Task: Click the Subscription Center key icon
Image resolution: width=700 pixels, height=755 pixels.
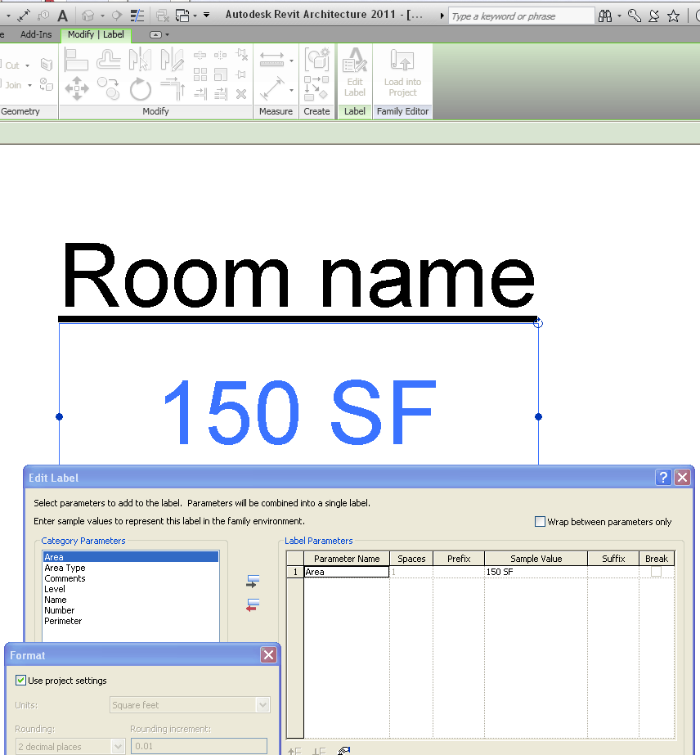Action: pyautogui.click(x=635, y=16)
